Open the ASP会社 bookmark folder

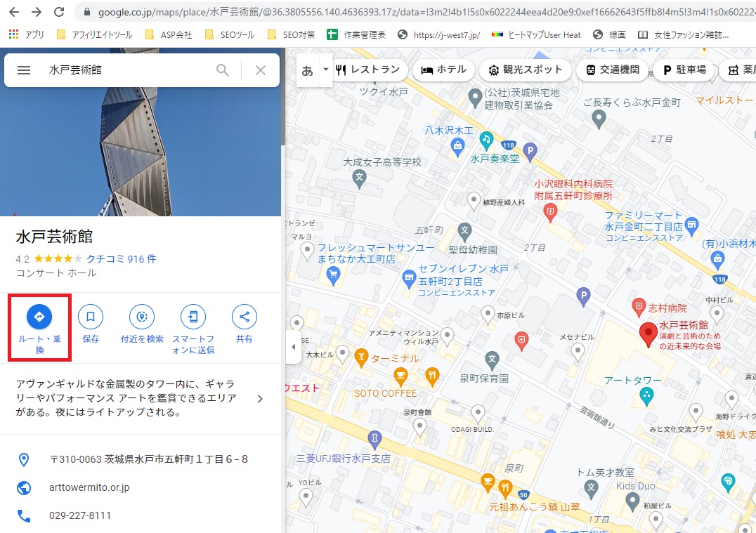tap(169, 34)
